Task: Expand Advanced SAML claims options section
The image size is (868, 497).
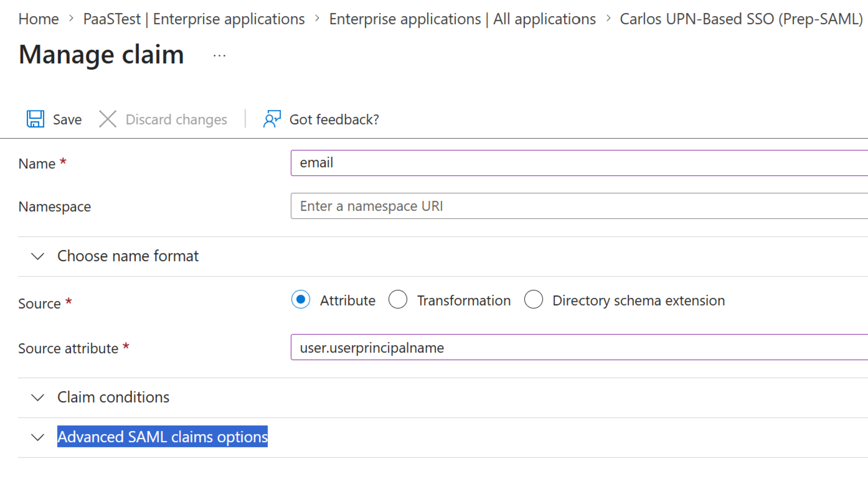Action: [162, 437]
